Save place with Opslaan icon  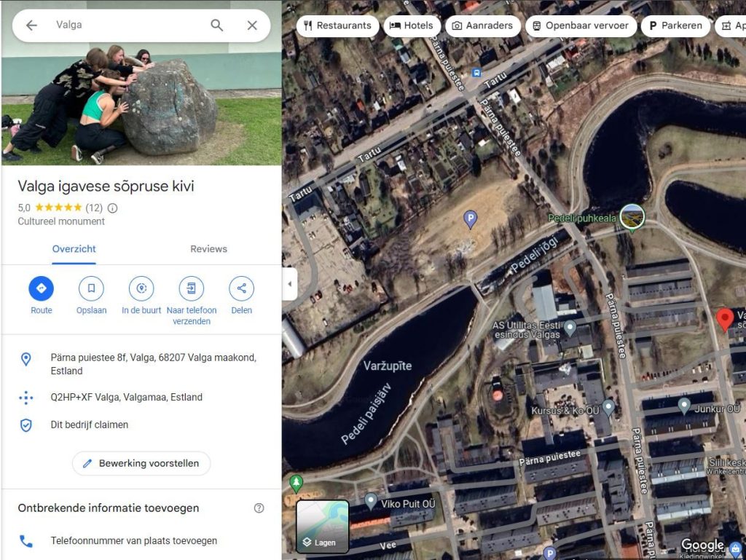click(91, 289)
